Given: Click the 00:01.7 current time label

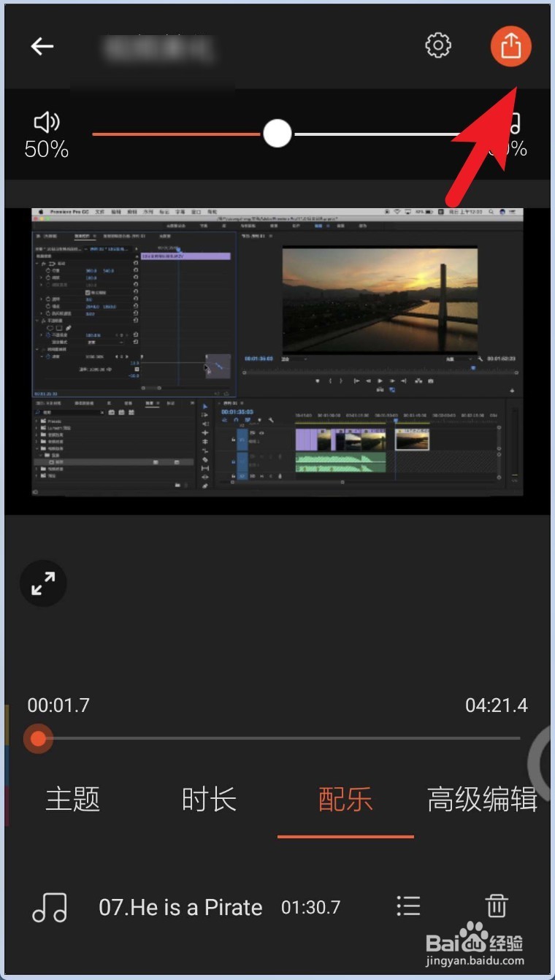Looking at the screenshot, I should click(58, 705).
